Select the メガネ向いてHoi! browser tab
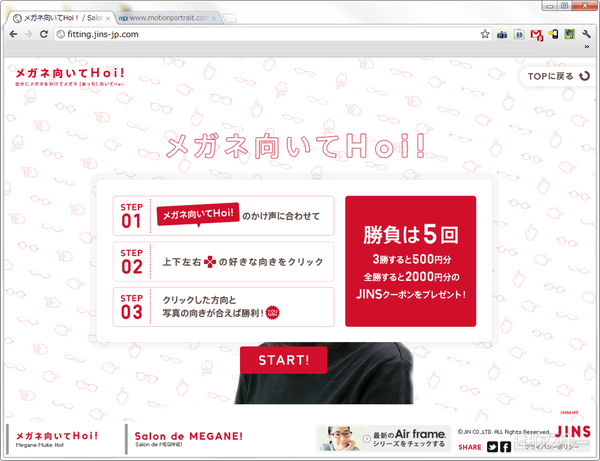Viewport: 600px width, 461px height. tap(61, 18)
